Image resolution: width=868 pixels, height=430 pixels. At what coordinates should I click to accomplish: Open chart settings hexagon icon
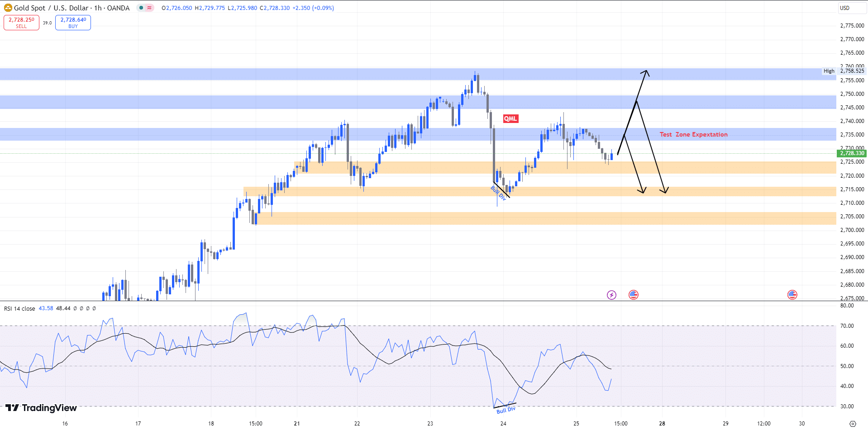pyautogui.click(x=853, y=424)
